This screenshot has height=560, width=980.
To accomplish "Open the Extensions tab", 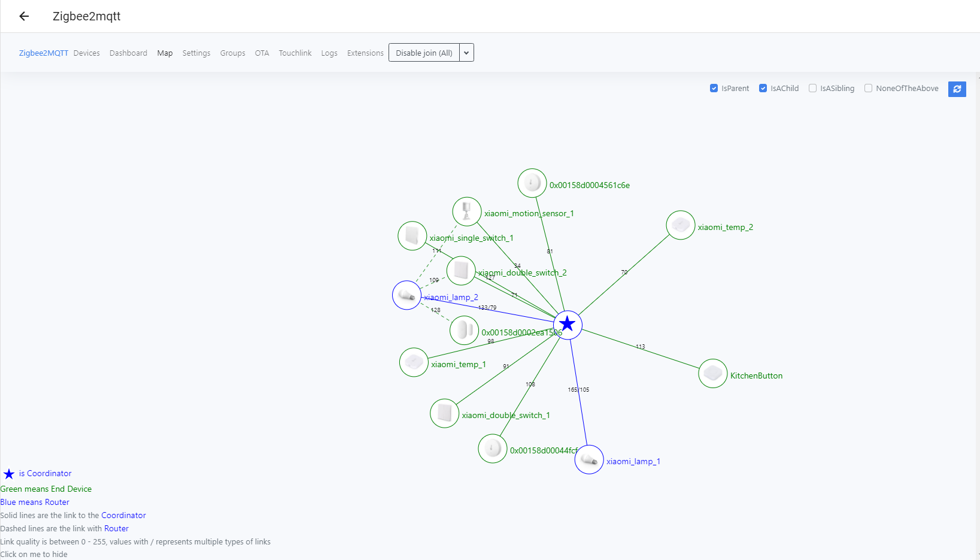I will point(365,53).
